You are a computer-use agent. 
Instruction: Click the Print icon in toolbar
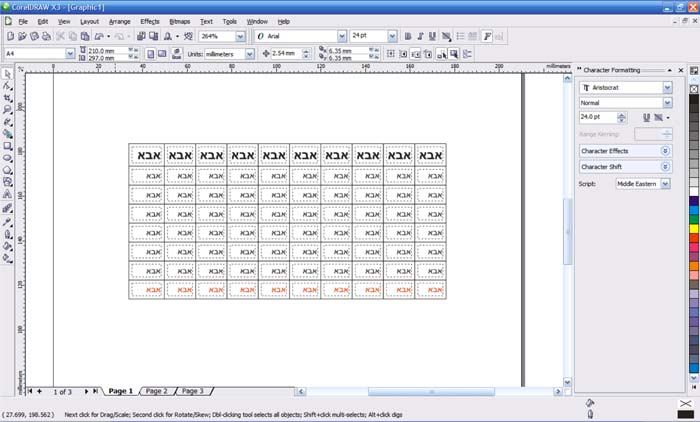[x=46, y=36]
